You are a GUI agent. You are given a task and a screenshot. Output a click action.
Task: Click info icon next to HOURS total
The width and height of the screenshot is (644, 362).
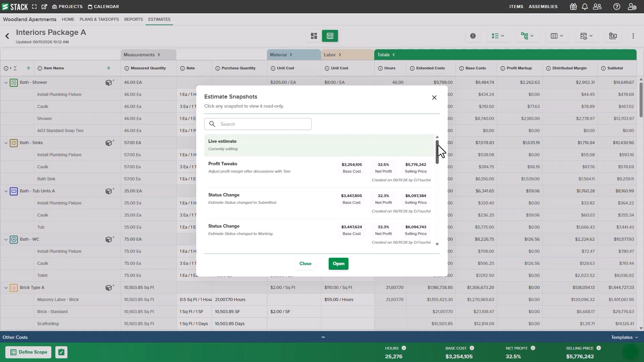[x=404, y=348]
